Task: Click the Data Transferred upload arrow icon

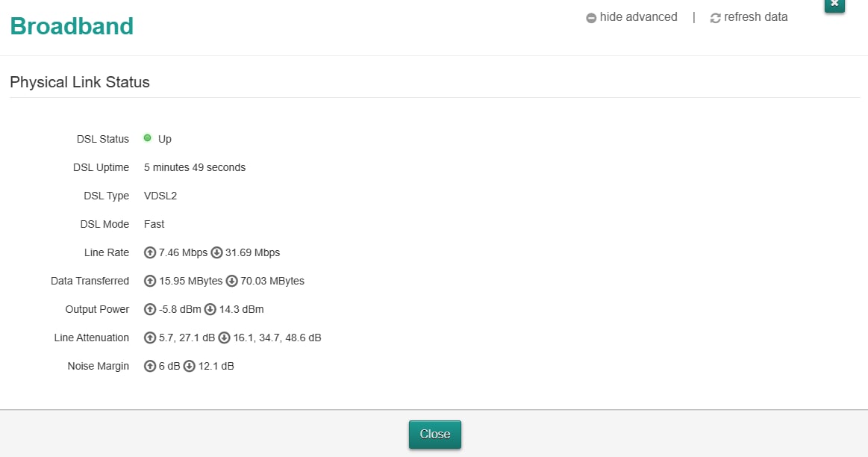Action: tap(150, 281)
